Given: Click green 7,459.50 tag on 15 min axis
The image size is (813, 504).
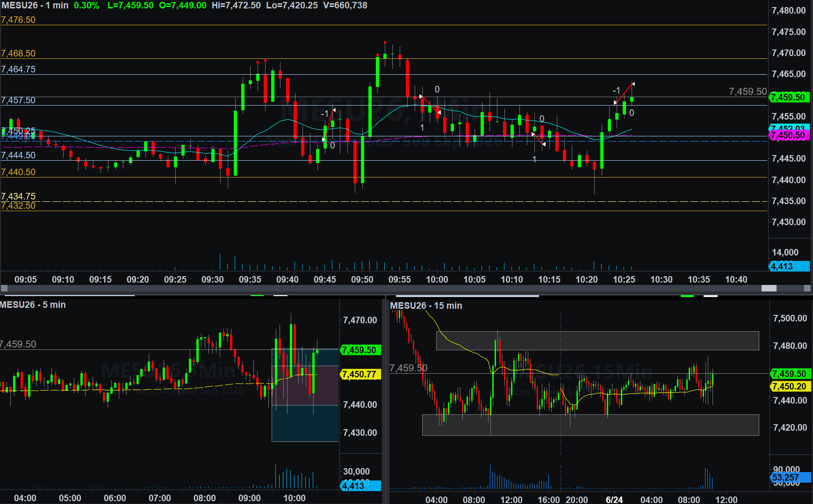Looking at the screenshot, I should pyautogui.click(x=790, y=374).
